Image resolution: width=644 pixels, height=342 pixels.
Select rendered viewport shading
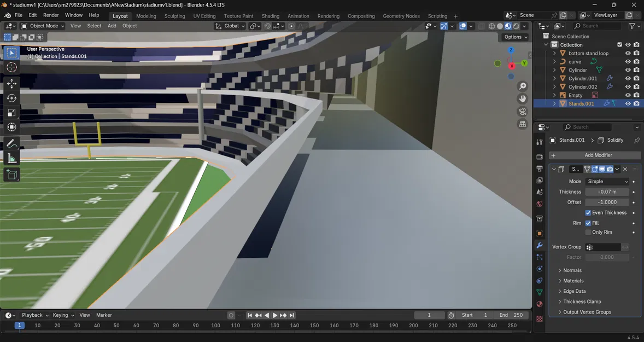click(x=516, y=26)
